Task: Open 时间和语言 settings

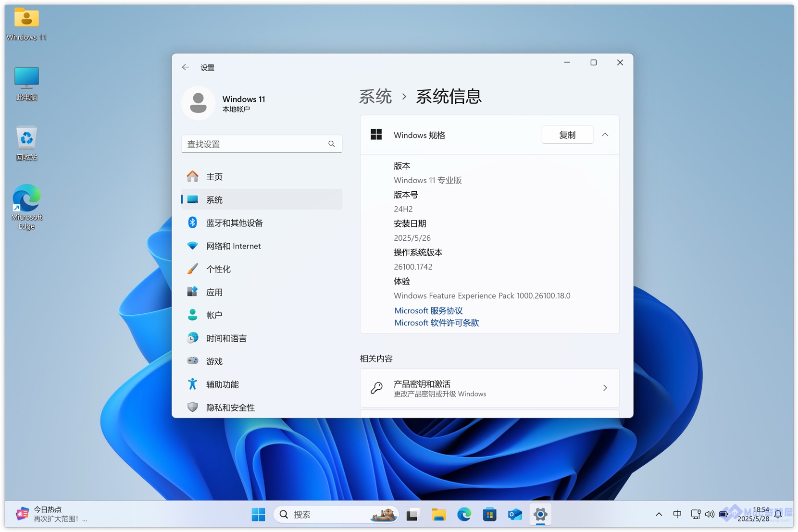Action: pos(262,338)
